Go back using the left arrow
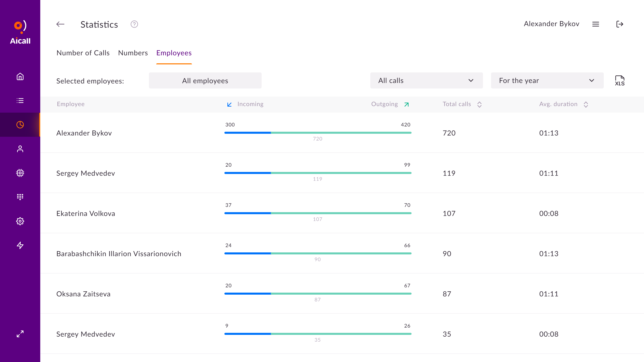This screenshot has height=362, width=644. [x=60, y=24]
